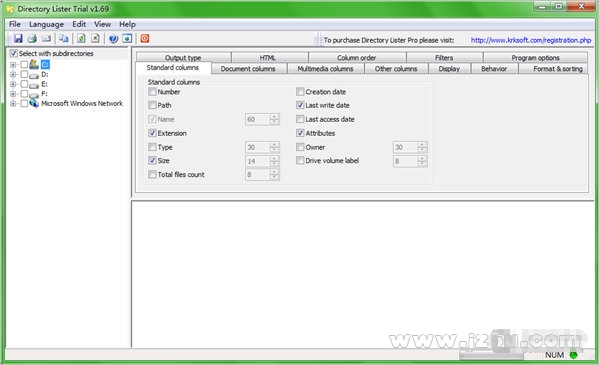Image resolution: width=599 pixels, height=365 pixels.
Task: Open the krksoft.com registration link
Action: pos(531,40)
